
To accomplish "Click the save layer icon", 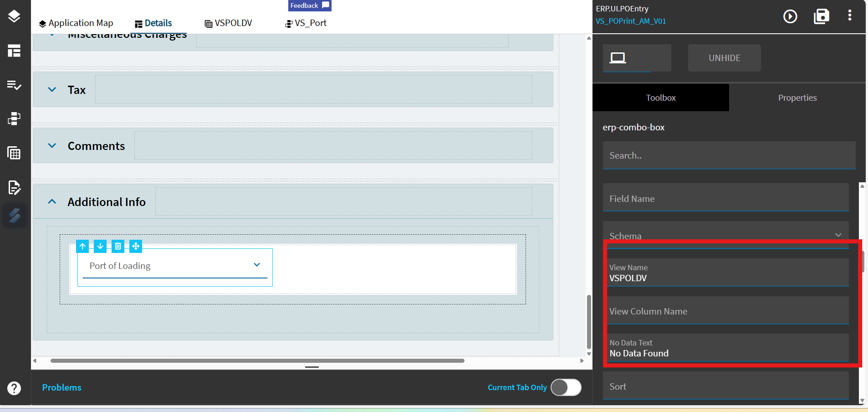I will click(822, 16).
